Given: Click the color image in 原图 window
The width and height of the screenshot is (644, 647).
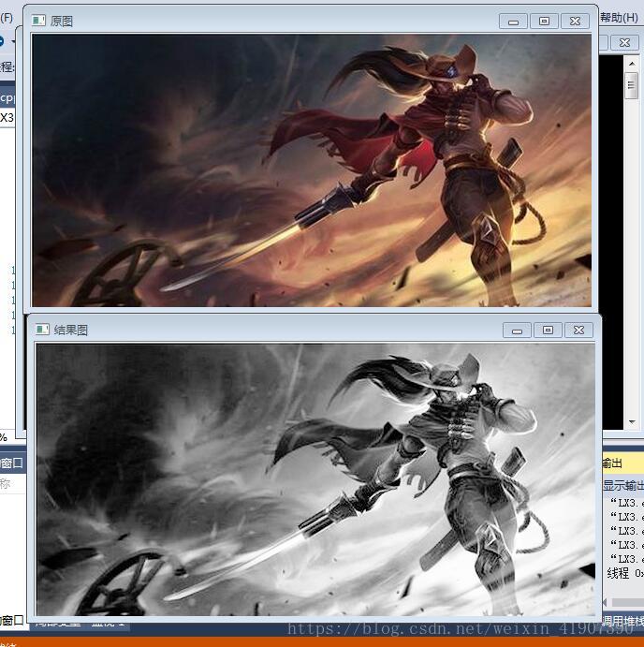Looking at the screenshot, I should point(312,170).
